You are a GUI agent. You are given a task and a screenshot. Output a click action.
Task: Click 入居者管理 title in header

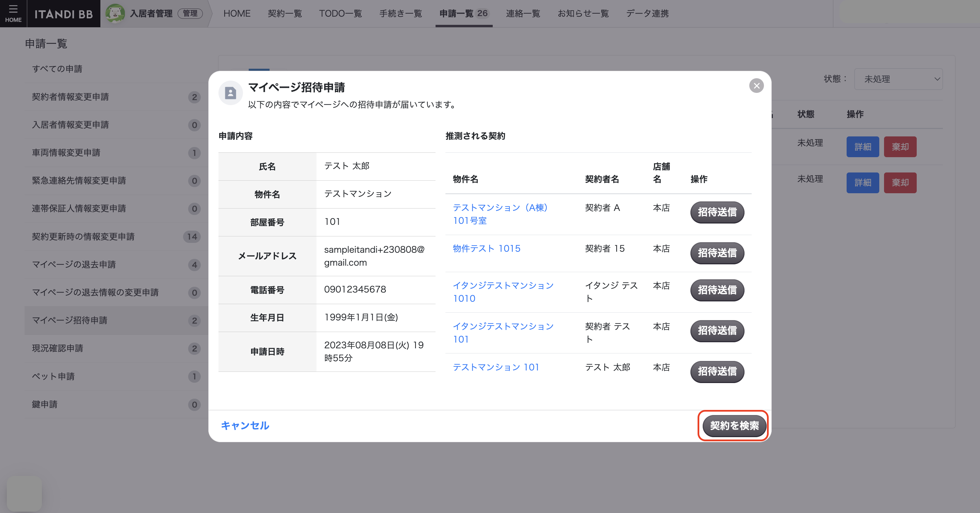[151, 14]
